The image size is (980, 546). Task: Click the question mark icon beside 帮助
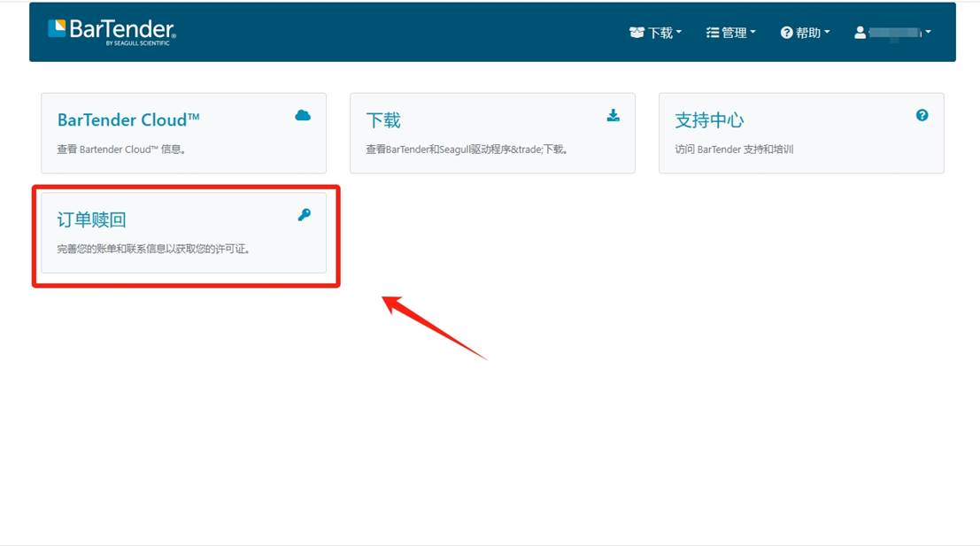point(786,33)
